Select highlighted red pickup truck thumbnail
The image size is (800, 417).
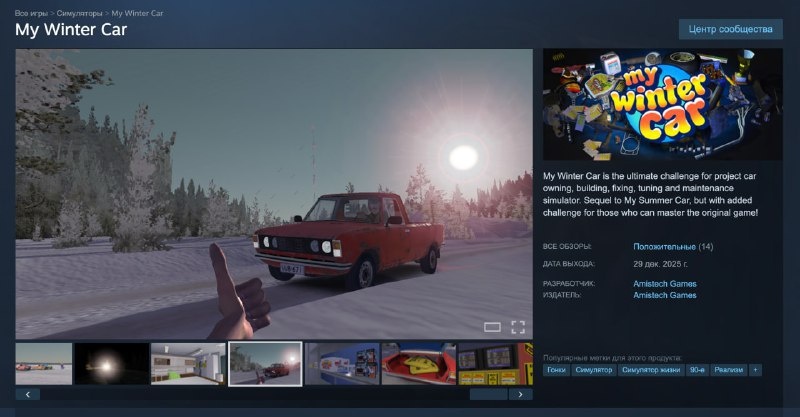point(265,364)
